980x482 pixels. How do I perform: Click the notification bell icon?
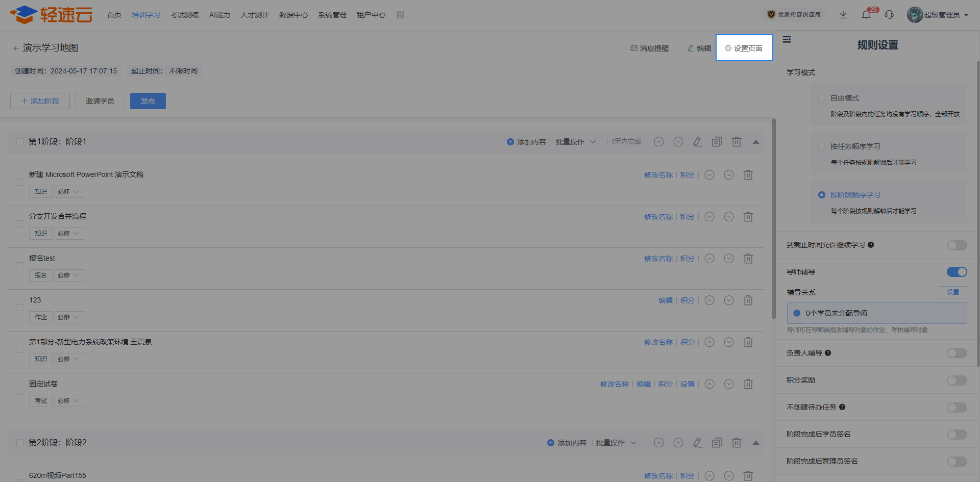pyautogui.click(x=866, y=15)
